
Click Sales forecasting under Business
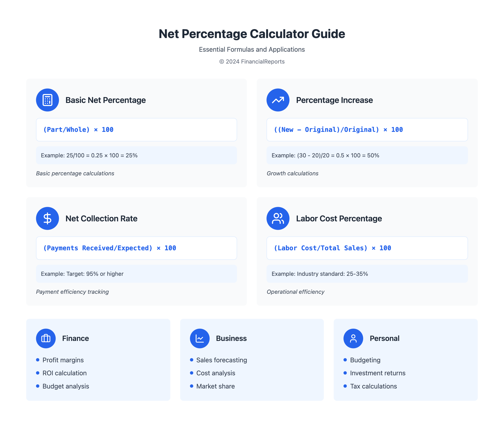(222, 360)
